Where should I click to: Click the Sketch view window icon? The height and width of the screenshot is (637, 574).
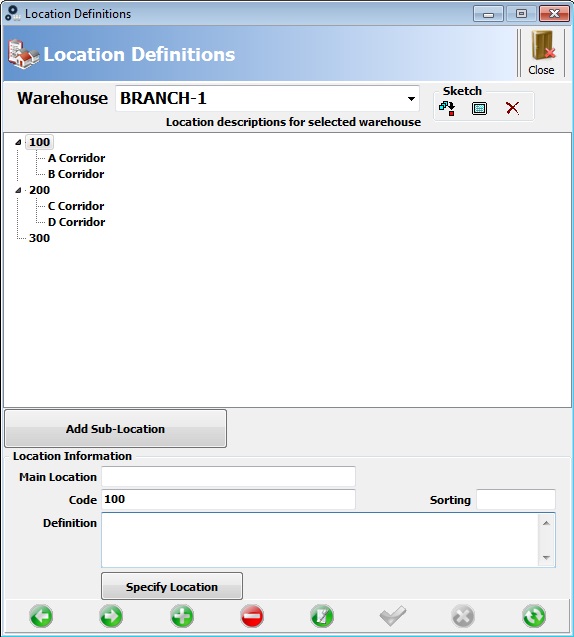479,108
